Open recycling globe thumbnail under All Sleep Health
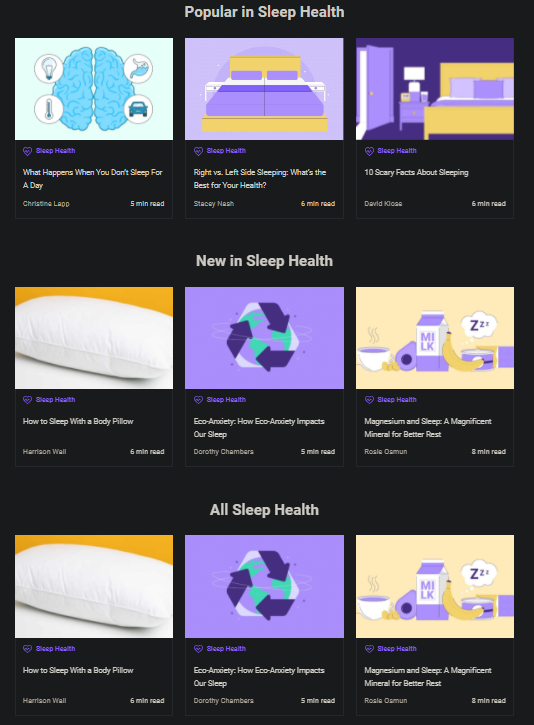This screenshot has height=725, width=534. (264, 586)
